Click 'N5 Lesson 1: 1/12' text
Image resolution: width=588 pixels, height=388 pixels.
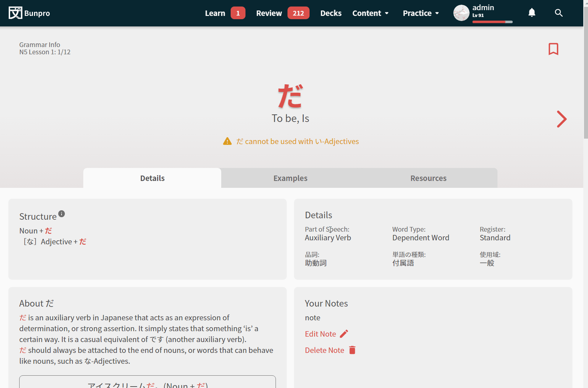coord(45,52)
